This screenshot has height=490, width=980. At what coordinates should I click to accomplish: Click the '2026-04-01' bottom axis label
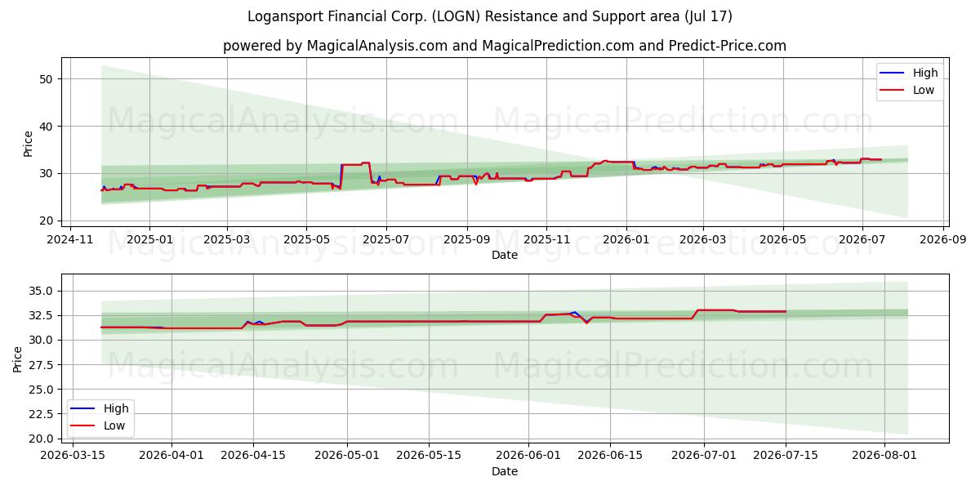[171, 457]
